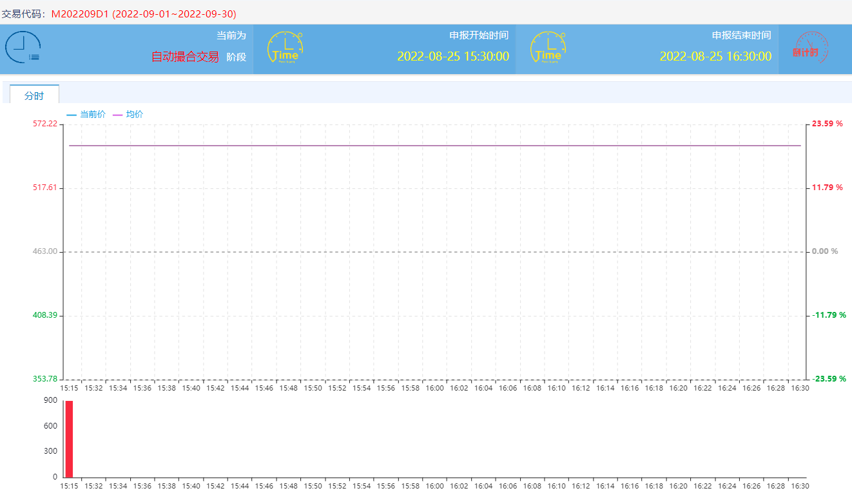Click end time 2022-08-25 16:30:00
This screenshot has height=504, width=852.
click(x=715, y=56)
